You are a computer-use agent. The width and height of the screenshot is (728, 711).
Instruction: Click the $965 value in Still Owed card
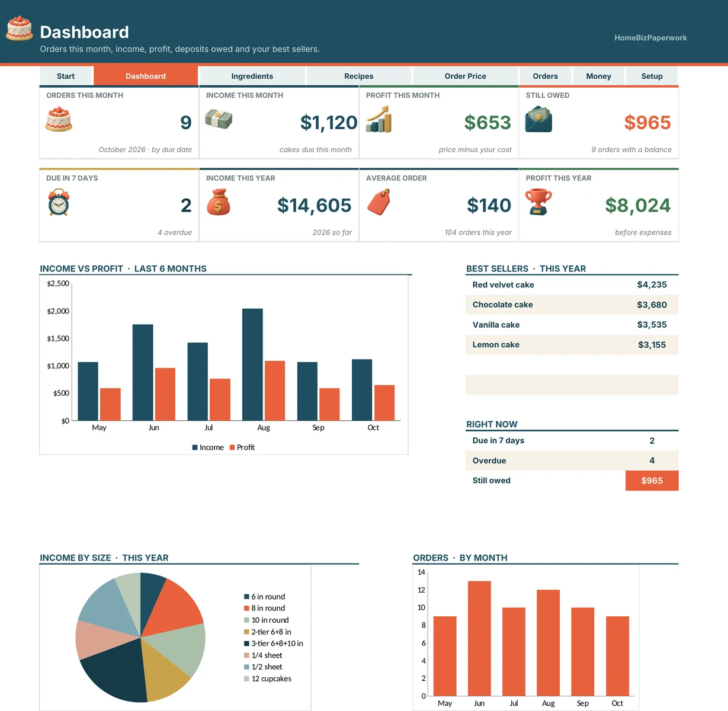click(647, 123)
